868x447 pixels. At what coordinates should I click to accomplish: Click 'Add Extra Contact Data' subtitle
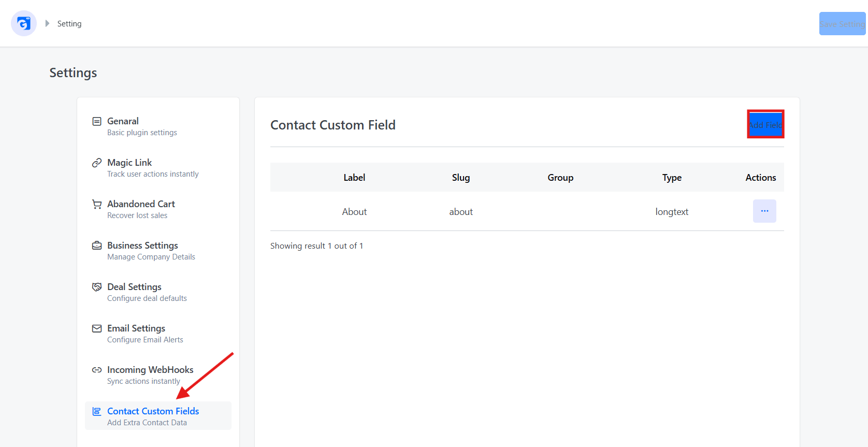(147, 423)
